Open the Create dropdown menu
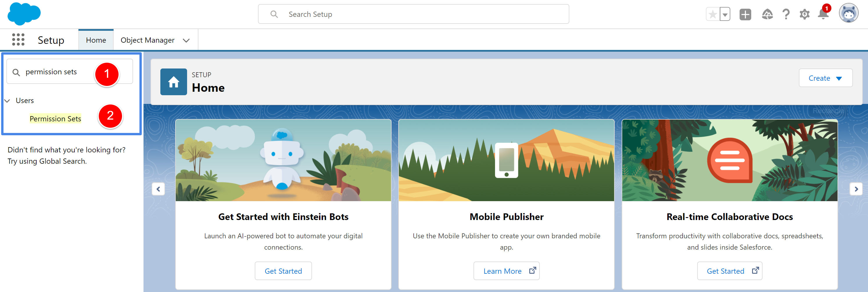Image resolution: width=868 pixels, height=292 pixels. coord(826,78)
